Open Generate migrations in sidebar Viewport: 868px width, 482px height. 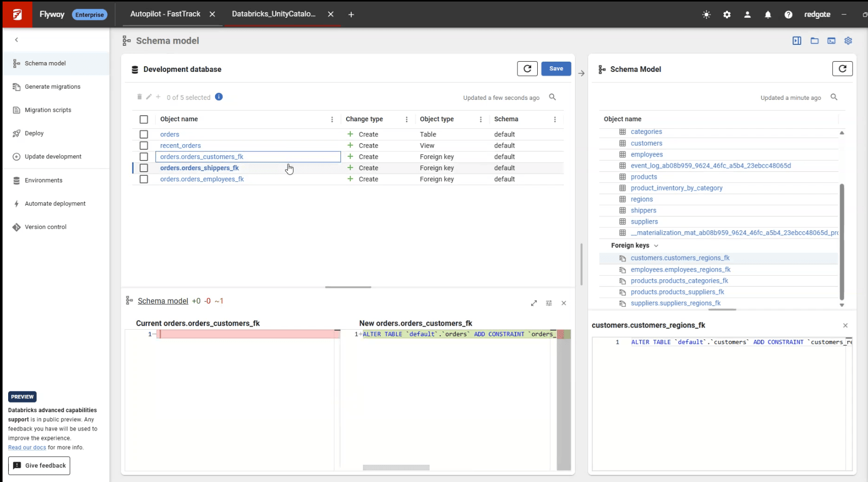(x=52, y=87)
